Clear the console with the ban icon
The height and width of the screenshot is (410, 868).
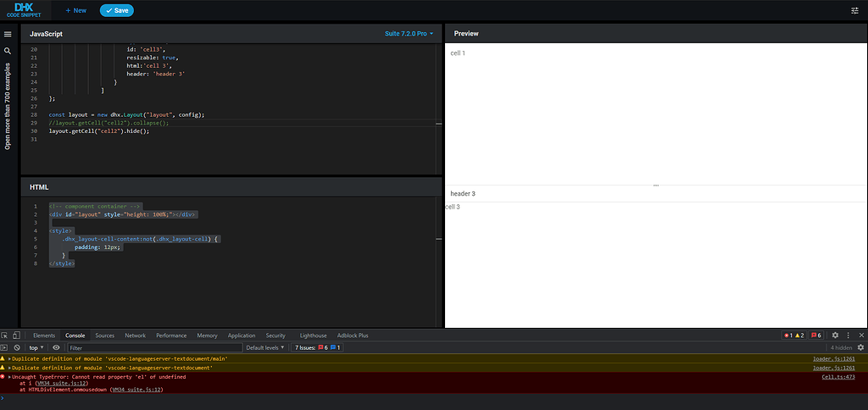point(17,347)
